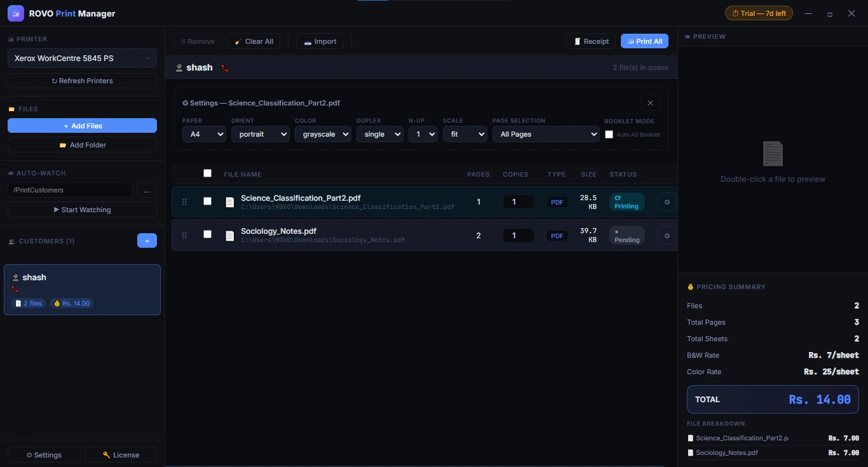Click the Start Watching button
The height and width of the screenshot is (467, 868).
(82, 210)
